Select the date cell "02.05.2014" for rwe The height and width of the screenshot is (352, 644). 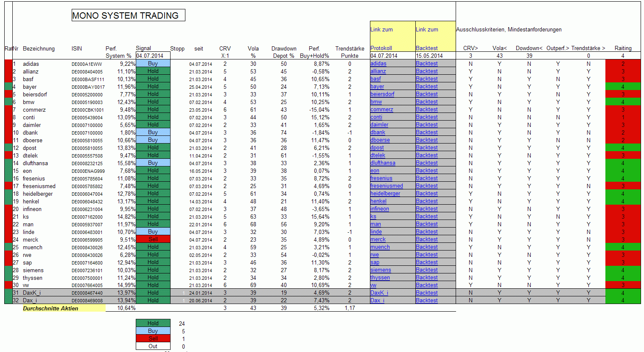point(201,255)
